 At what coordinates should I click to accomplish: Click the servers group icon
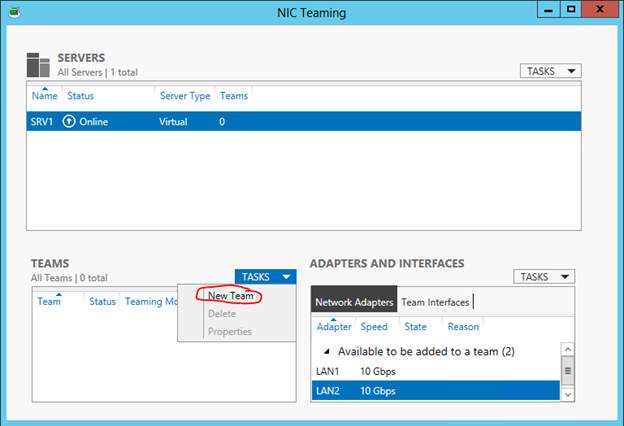pos(38,65)
